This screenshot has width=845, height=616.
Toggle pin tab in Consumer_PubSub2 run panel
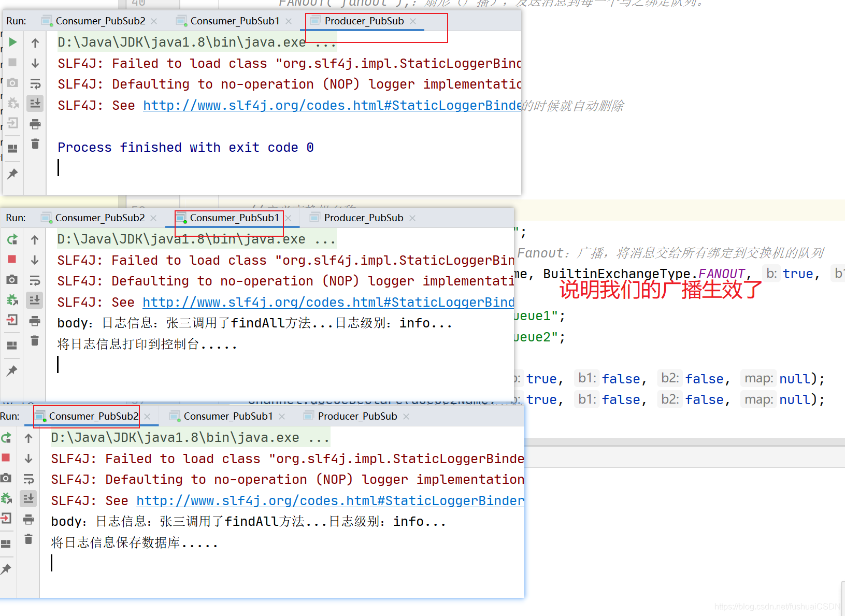pyautogui.click(x=6, y=569)
